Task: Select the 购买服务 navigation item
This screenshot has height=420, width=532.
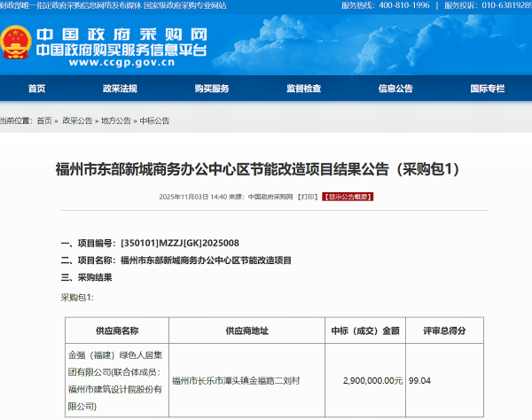Action: pos(211,89)
